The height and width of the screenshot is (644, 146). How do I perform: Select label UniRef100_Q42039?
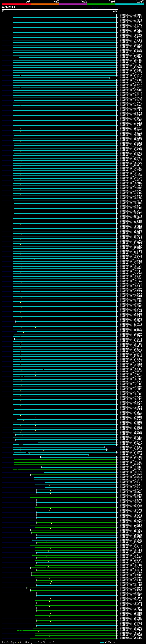(x=131, y=455)
